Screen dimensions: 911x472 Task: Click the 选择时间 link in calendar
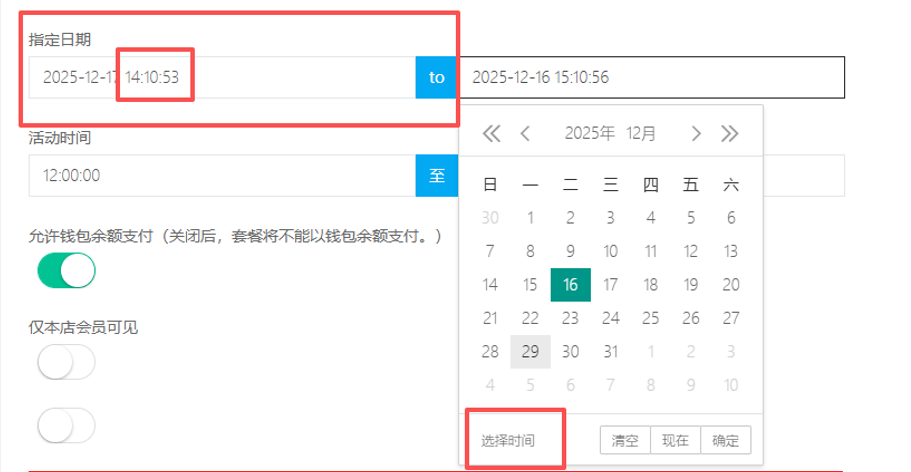(508, 441)
